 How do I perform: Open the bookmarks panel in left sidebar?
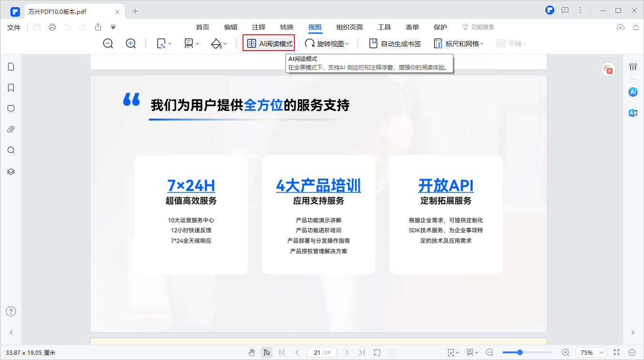pyautogui.click(x=11, y=88)
